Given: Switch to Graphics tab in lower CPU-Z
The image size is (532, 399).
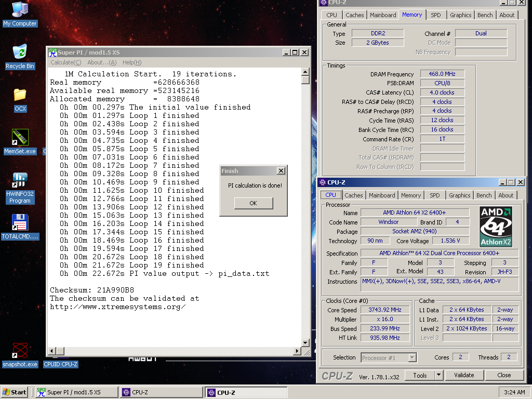Looking at the screenshot, I should pyautogui.click(x=459, y=195).
